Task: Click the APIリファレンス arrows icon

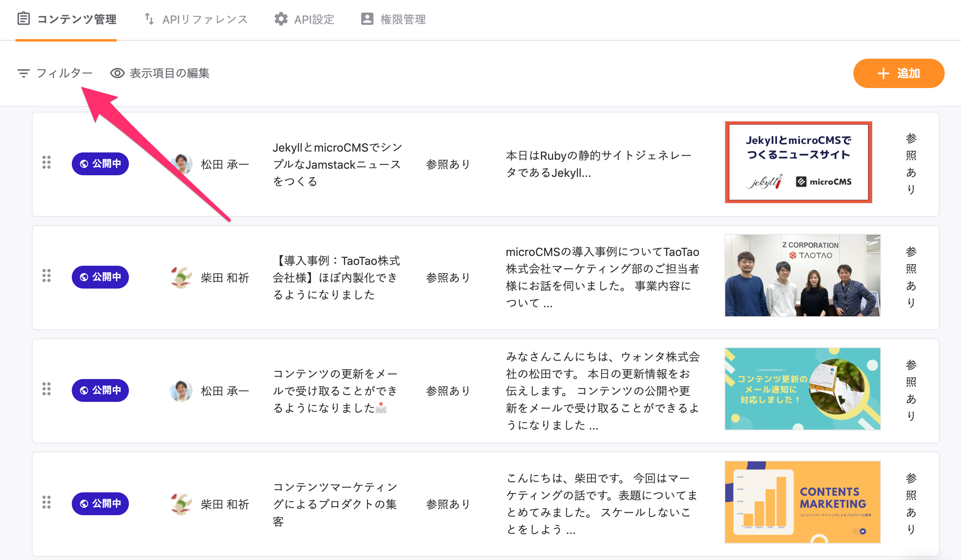Action: (149, 19)
